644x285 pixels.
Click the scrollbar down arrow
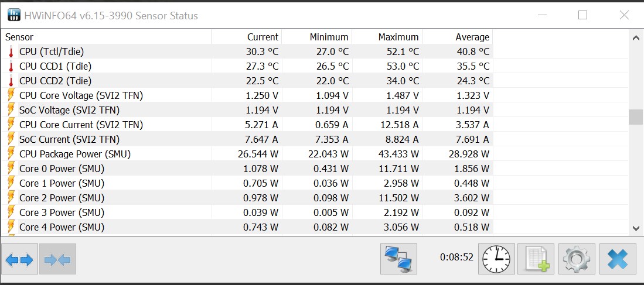coord(636,228)
